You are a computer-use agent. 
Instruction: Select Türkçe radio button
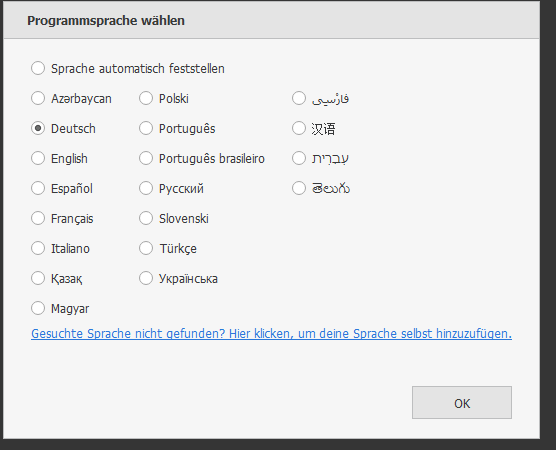146,248
